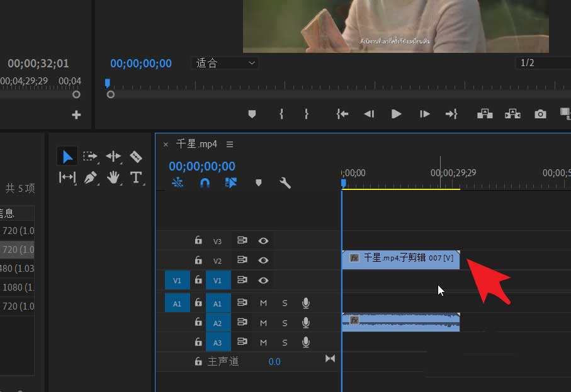571x392 pixels.
Task: Open the zoom level dropdown 适合
Action: coord(225,63)
